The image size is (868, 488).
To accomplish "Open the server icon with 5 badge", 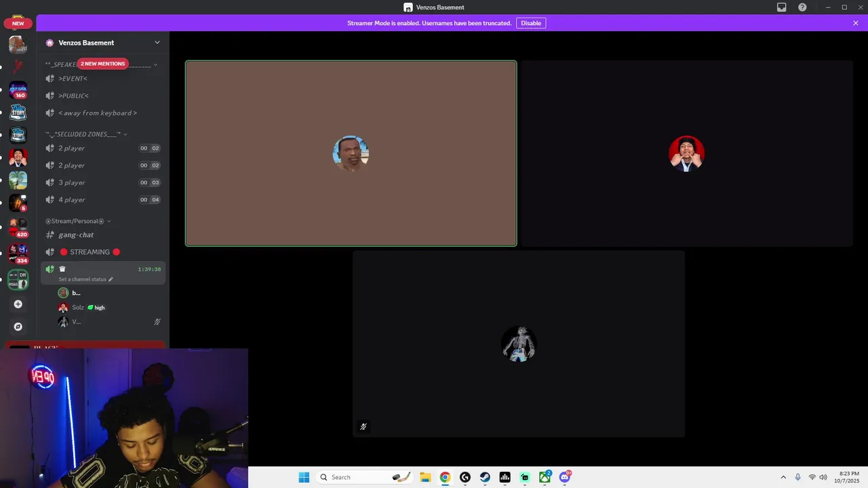I will [18, 203].
